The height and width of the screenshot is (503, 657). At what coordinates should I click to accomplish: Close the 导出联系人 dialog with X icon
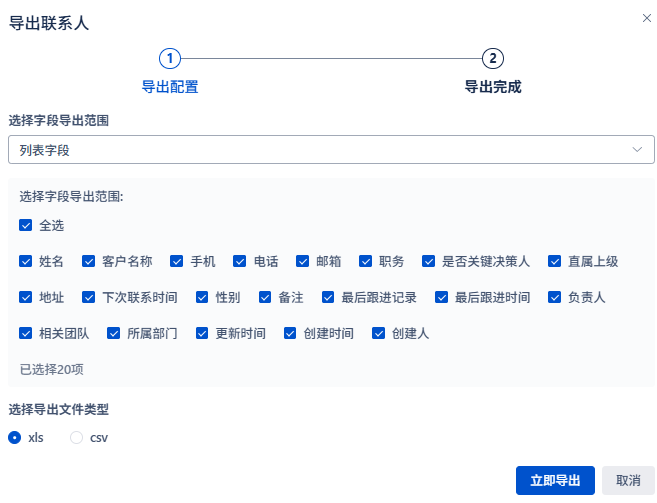647,18
